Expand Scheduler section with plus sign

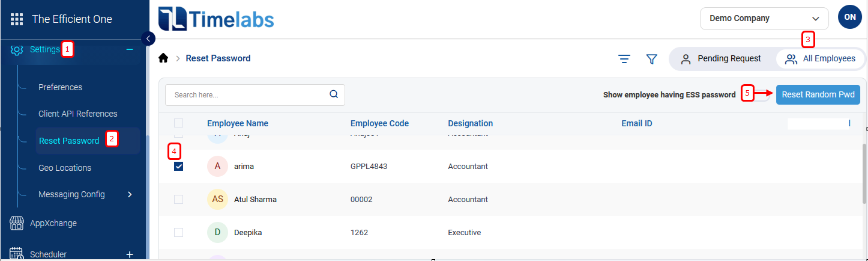pyautogui.click(x=130, y=254)
